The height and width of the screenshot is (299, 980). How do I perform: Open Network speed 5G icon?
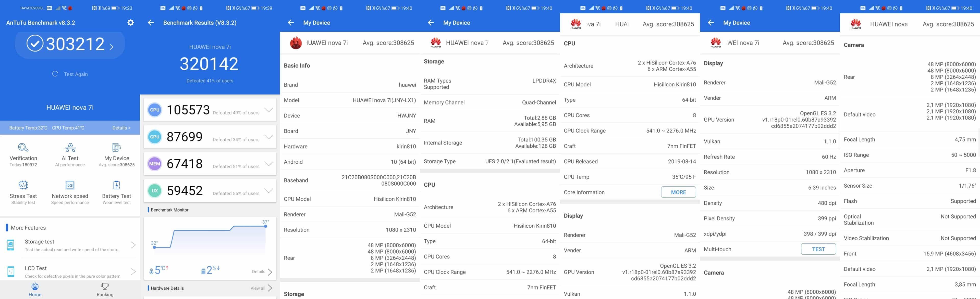[x=70, y=185]
